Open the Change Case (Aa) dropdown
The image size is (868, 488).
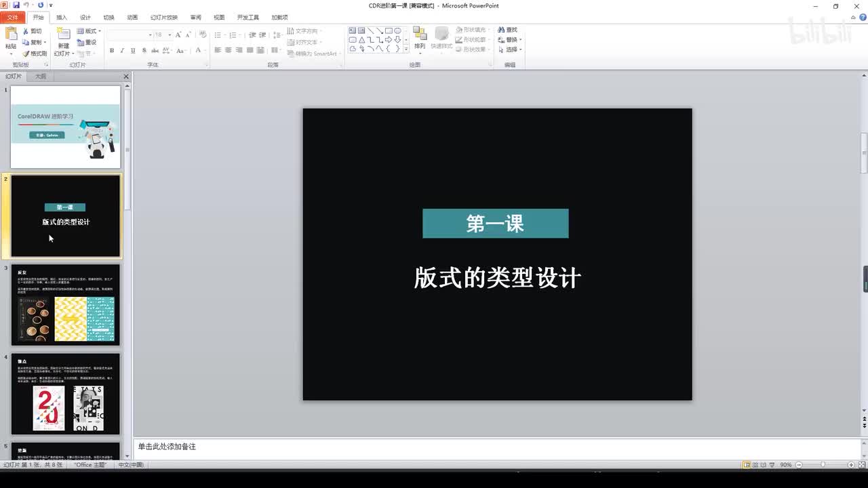[x=181, y=50]
